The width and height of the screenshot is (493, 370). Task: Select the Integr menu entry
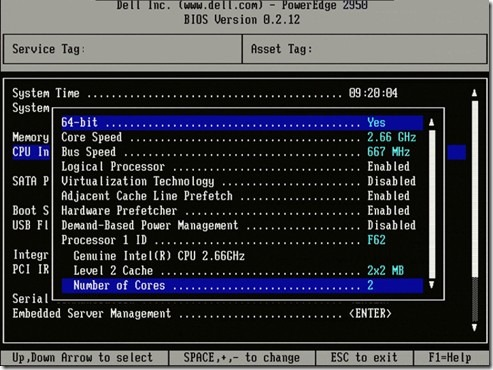click(31, 255)
